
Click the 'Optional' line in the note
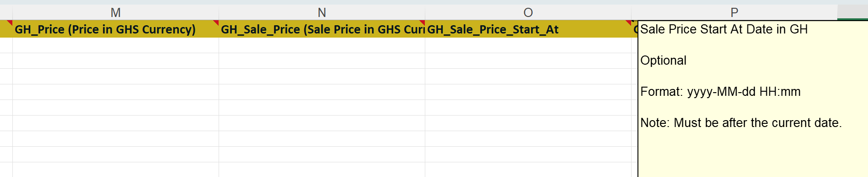point(663,61)
